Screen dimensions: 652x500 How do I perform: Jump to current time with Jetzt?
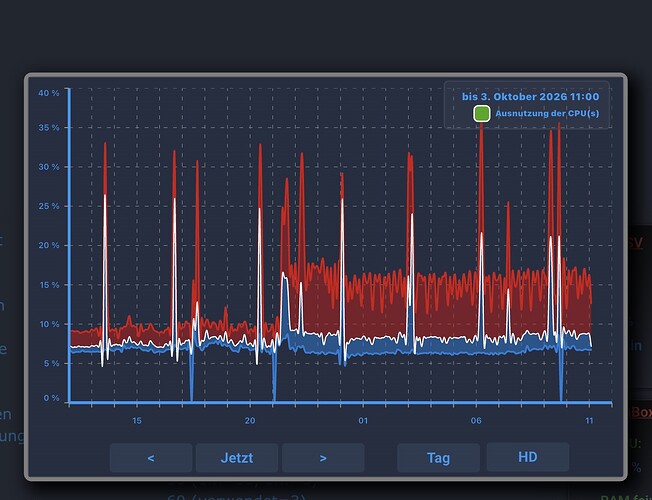(x=237, y=458)
